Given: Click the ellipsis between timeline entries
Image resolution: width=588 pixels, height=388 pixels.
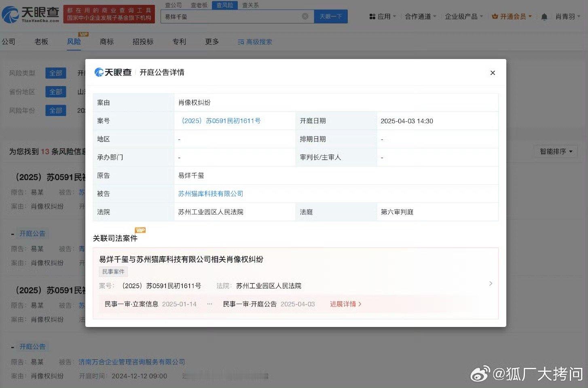Looking at the screenshot, I should (x=209, y=304).
